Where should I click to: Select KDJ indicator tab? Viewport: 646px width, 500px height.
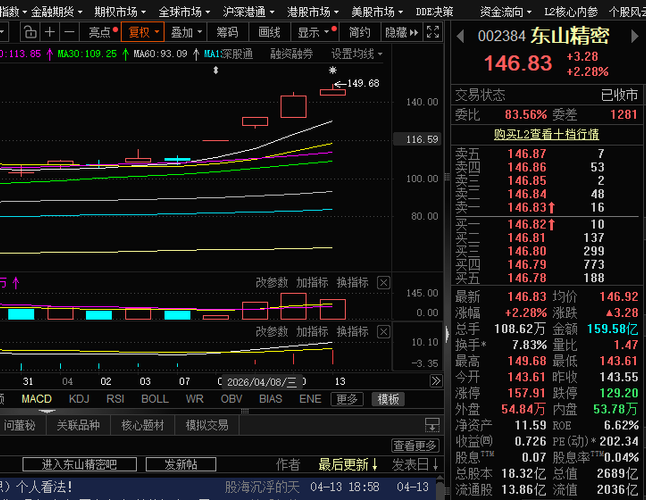[x=79, y=399]
